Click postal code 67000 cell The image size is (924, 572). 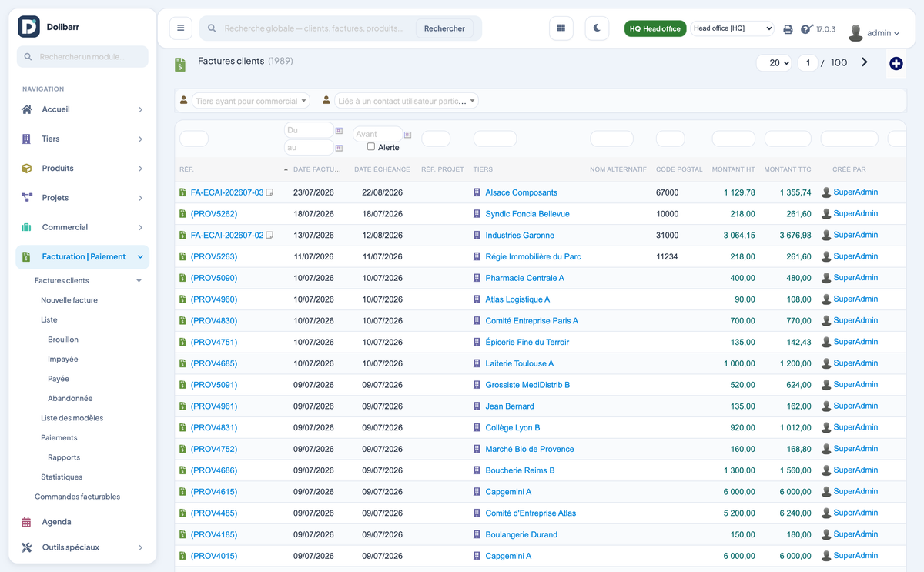pos(668,192)
